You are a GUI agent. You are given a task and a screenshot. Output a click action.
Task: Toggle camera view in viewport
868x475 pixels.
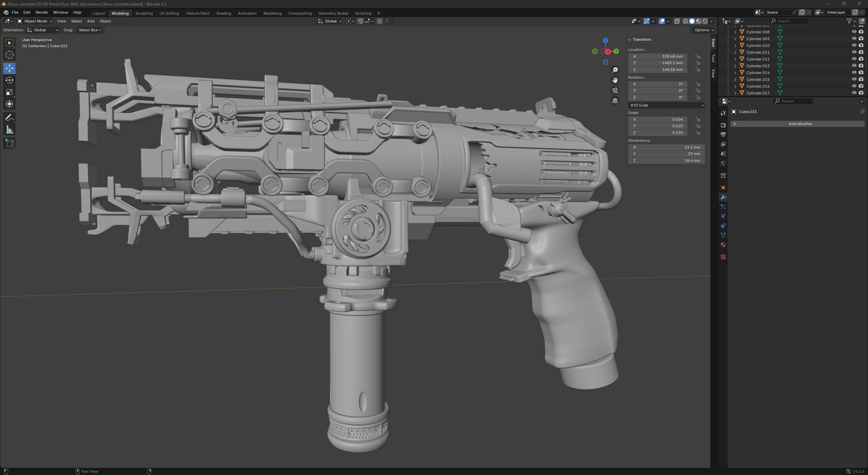pos(615,90)
